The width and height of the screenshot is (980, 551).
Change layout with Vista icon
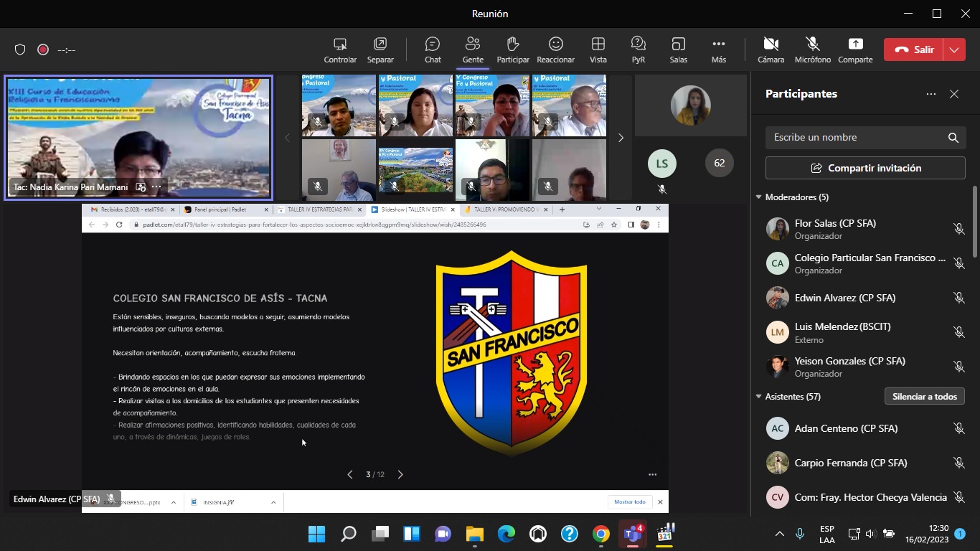(598, 50)
